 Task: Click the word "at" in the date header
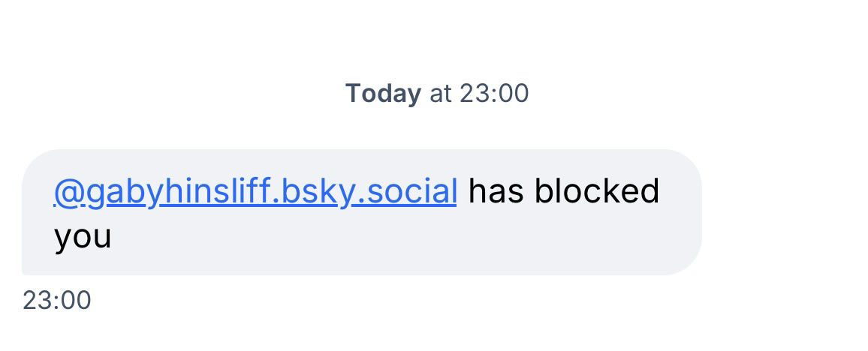(x=441, y=94)
